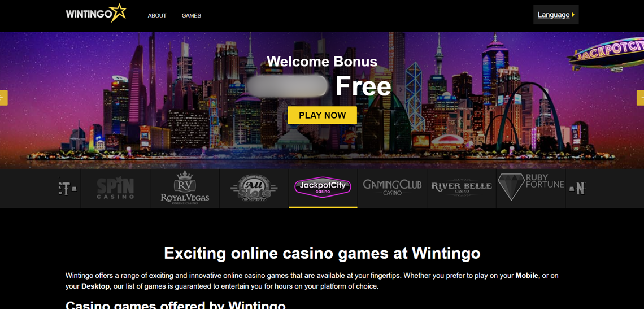Click the Wintingo star logo
This screenshot has width=644, height=309.
click(95, 13)
